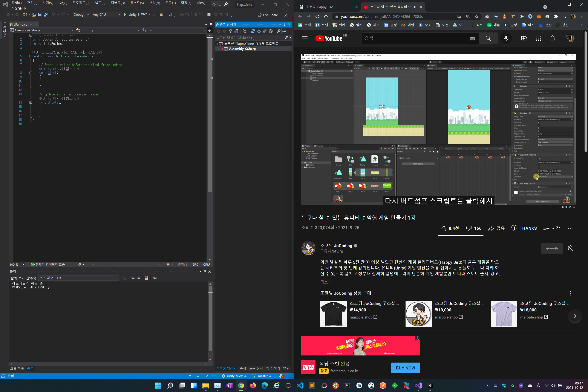Screen dimensions: 588x392
Task: Toggle word wrap in Output panel
Action: click(x=155, y=278)
